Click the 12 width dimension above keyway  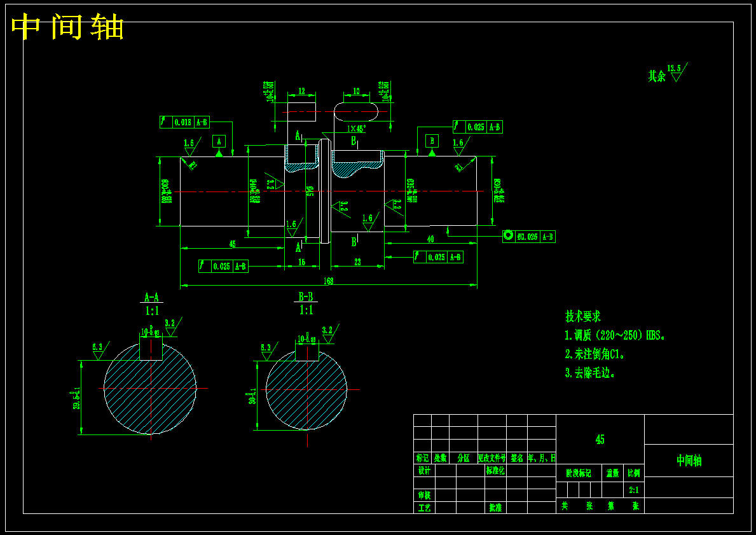[x=301, y=91]
